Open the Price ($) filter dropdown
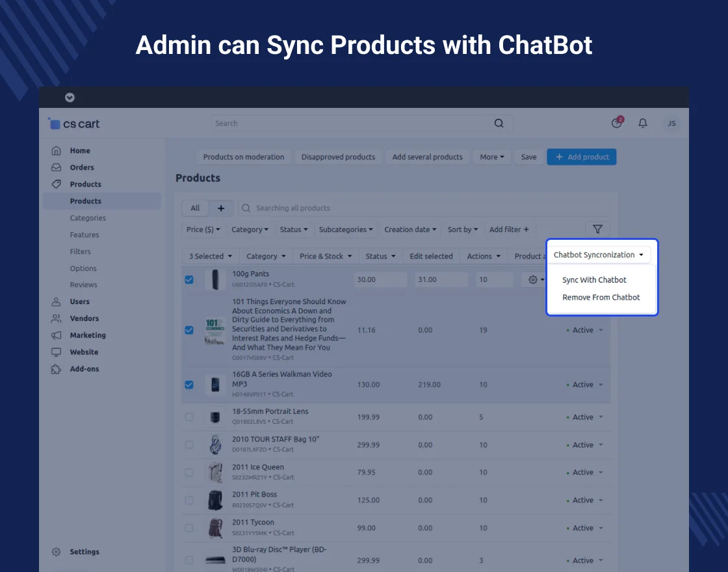 203,229
